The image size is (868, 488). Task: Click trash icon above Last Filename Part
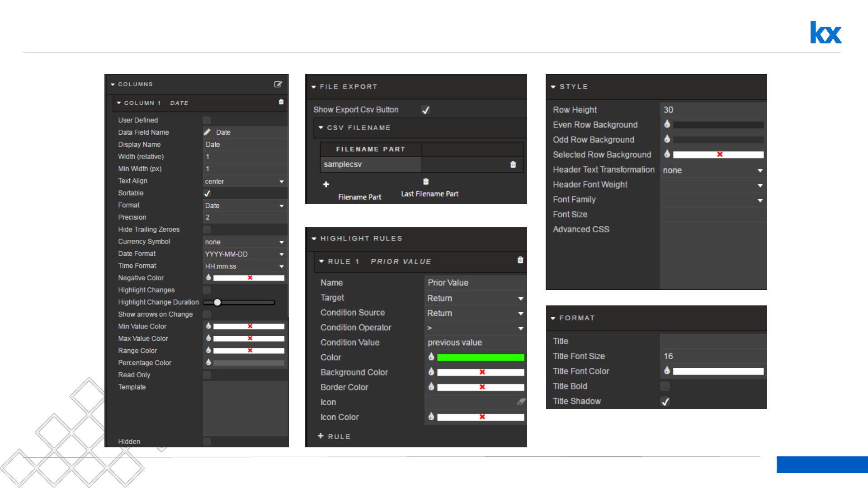[426, 182]
